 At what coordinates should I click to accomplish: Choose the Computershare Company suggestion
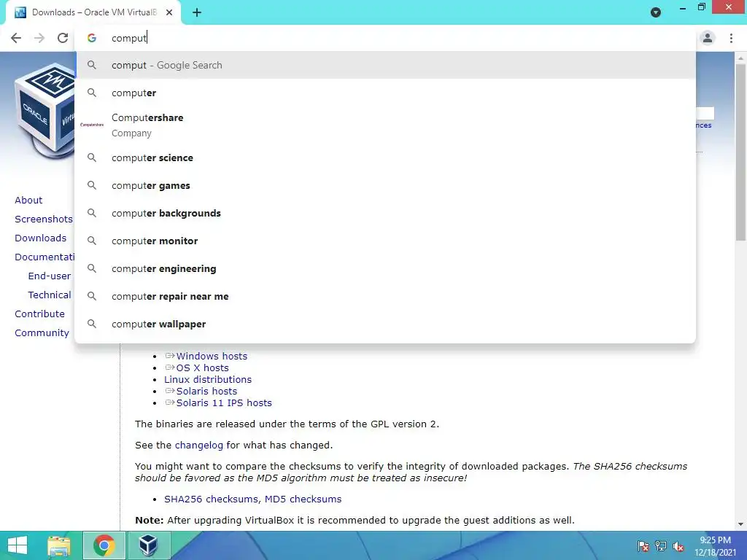tap(385, 125)
